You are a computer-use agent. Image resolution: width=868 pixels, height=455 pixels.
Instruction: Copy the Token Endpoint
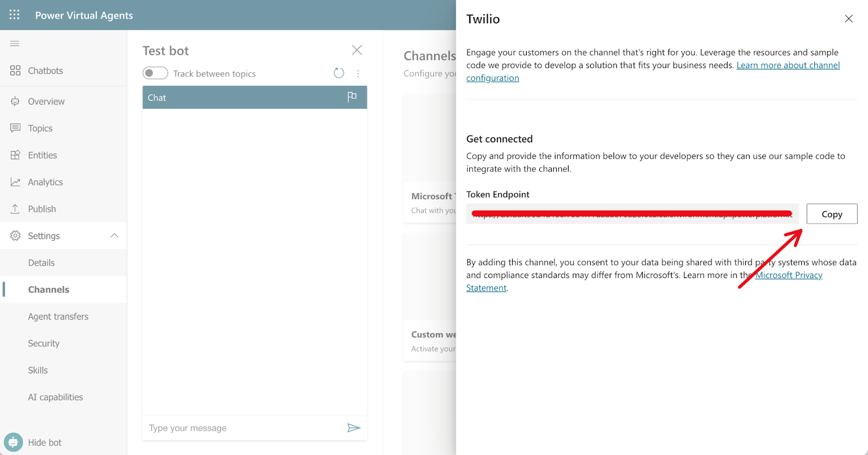(832, 214)
